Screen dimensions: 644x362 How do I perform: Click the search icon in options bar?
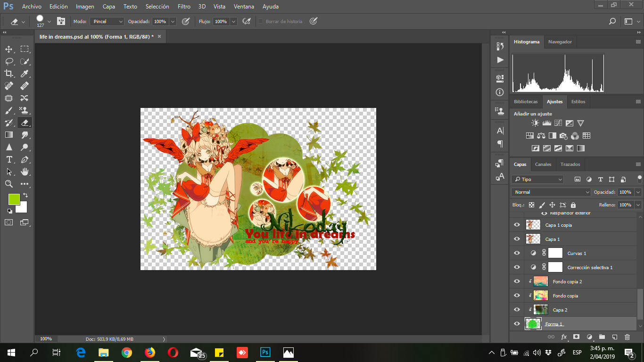click(612, 21)
